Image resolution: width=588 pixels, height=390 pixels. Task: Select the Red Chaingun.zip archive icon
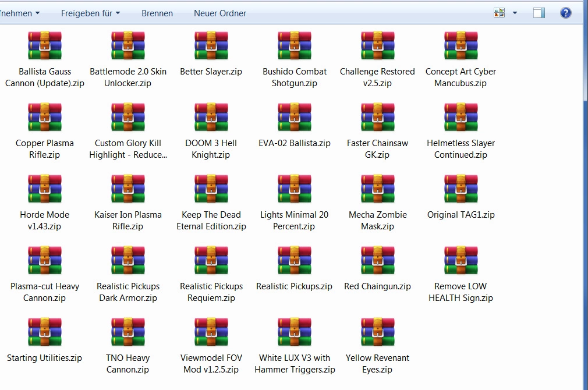(x=378, y=260)
